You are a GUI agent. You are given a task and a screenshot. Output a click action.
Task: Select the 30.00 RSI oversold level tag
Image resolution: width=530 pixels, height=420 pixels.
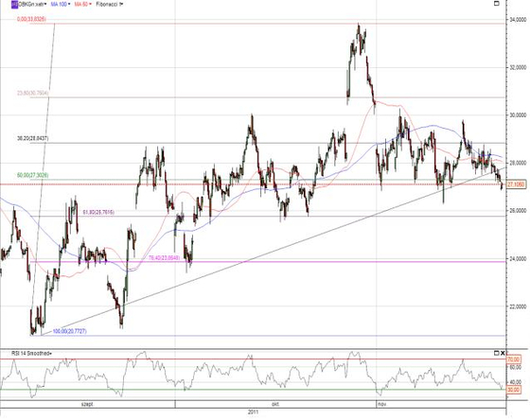(513, 390)
